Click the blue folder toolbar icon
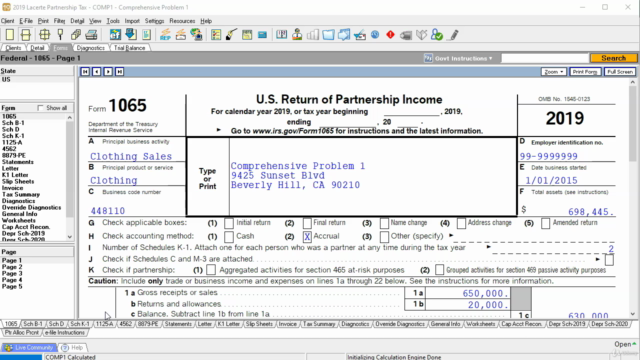The image size is (640, 360). pyautogui.click(x=328, y=35)
